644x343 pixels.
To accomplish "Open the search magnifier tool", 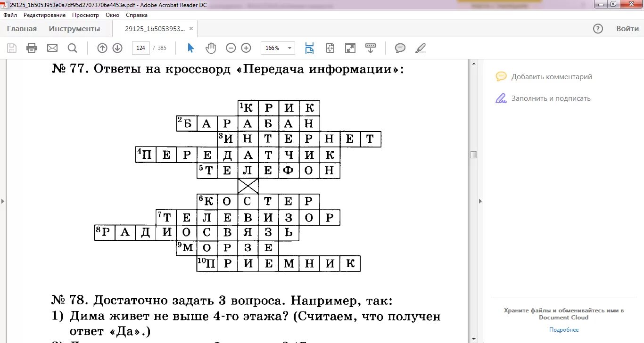I will pyautogui.click(x=72, y=48).
